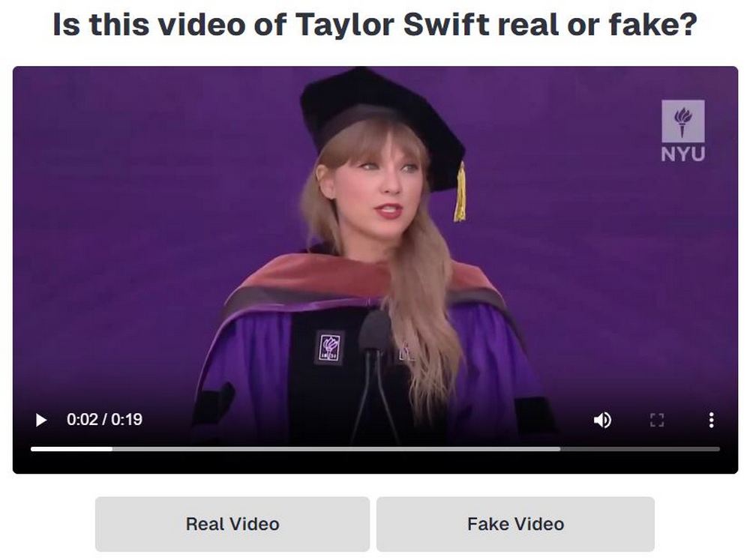Click the empty purple backdrop left of the speaker
This screenshot has height=560, width=750.
coord(143,215)
